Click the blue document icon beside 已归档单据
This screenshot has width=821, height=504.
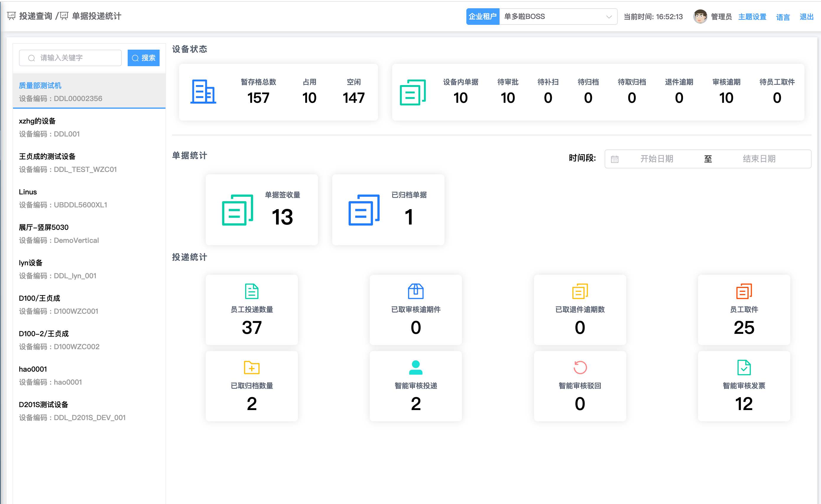click(364, 210)
